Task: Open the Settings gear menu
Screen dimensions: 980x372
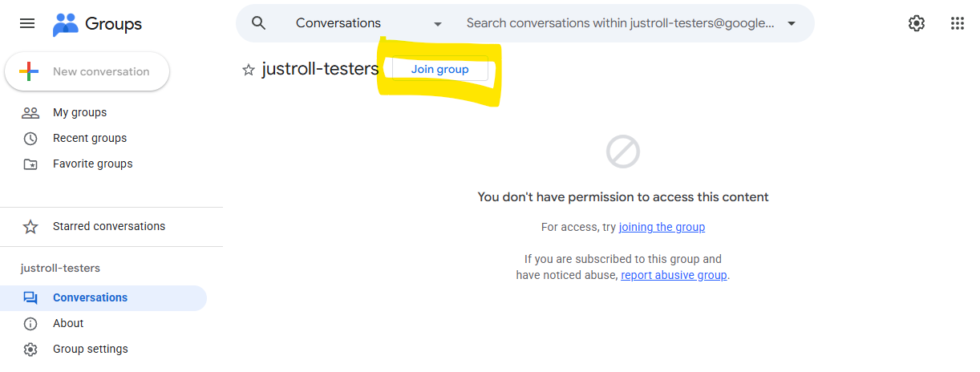Action: click(917, 23)
